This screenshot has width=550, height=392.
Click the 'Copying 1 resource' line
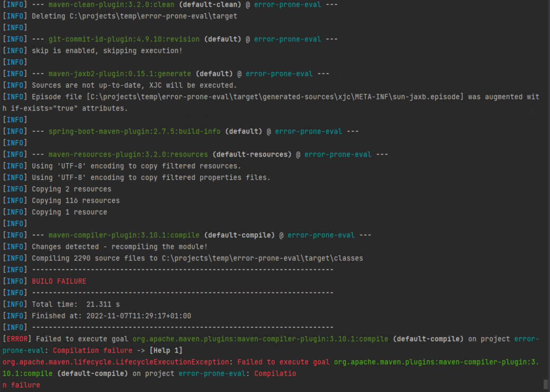coord(69,212)
